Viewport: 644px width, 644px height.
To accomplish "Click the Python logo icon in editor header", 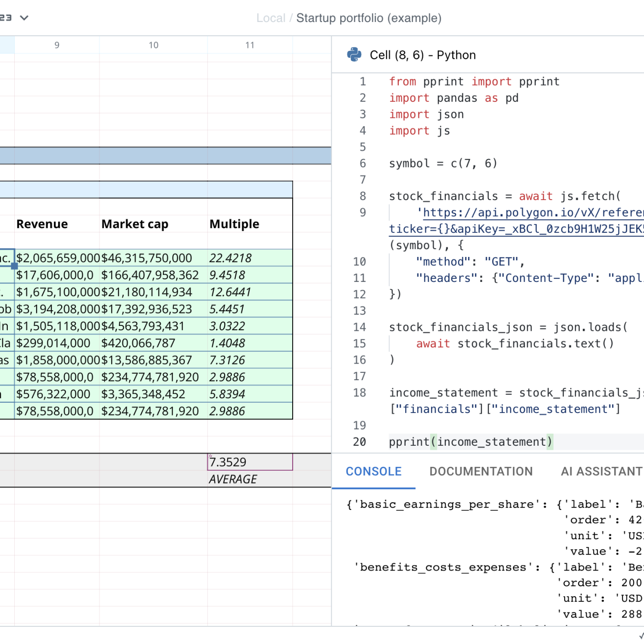I will coord(354,54).
